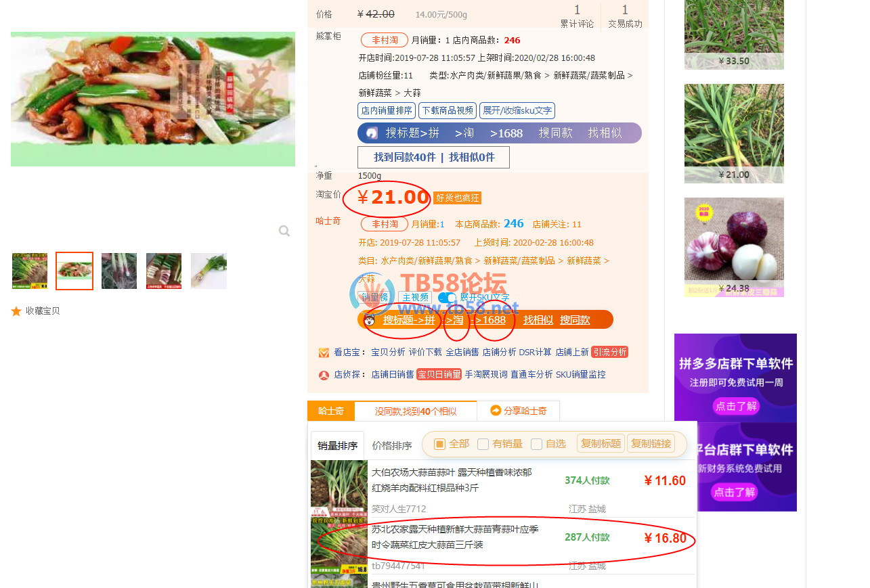Image resolution: width=870 pixels, height=588 pixels.
Task: Open the 宝贝分析 link
Action: [388, 353]
